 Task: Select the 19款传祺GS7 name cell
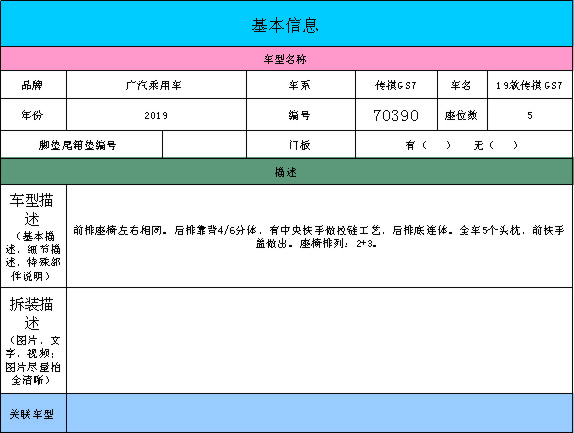coord(530,85)
